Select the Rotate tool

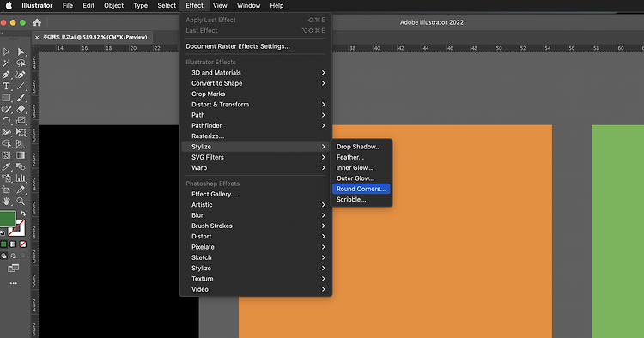[6, 121]
